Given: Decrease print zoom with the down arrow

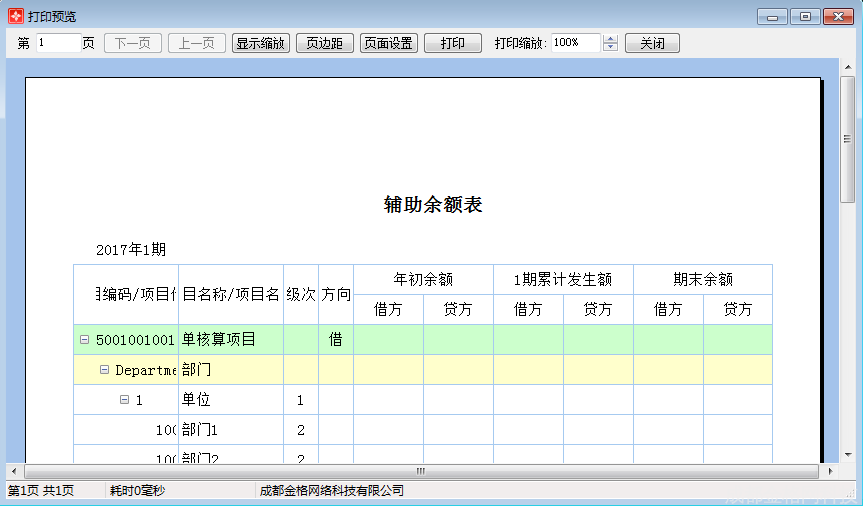Looking at the screenshot, I should pyautogui.click(x=611, y=48).
